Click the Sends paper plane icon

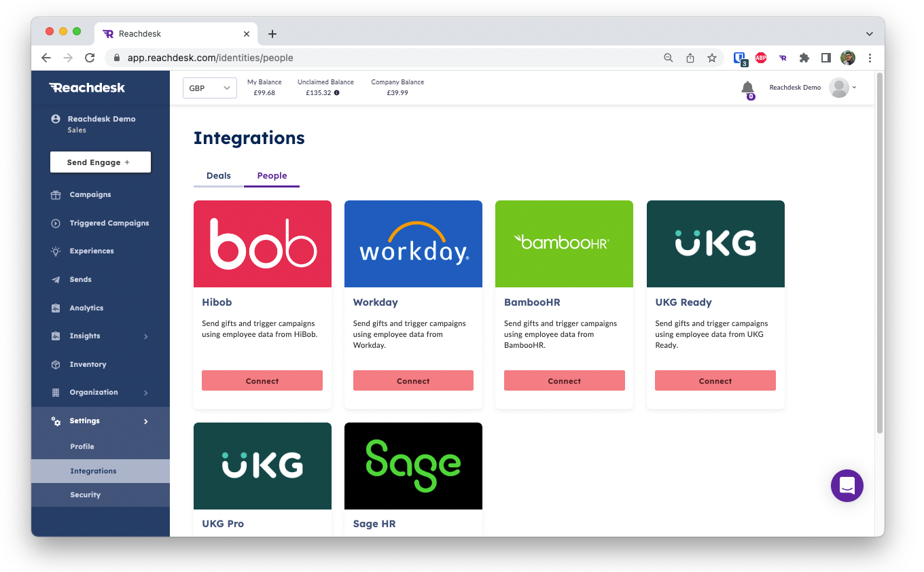pyautogui.click(x=56, y=280)
